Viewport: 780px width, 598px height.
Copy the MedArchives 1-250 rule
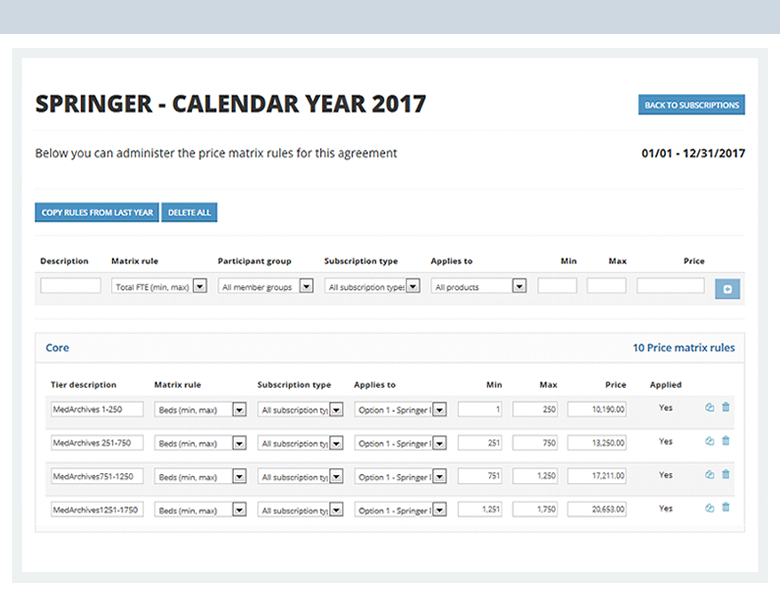click(x=709, y=407)
